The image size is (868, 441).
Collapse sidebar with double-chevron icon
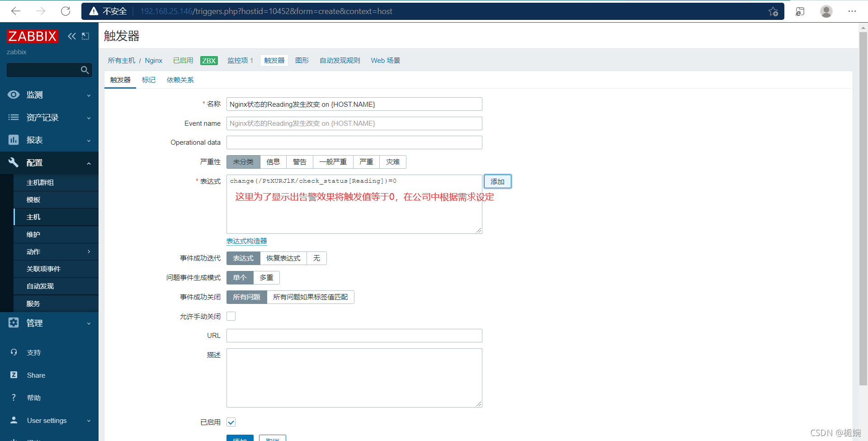click(72, 36)
